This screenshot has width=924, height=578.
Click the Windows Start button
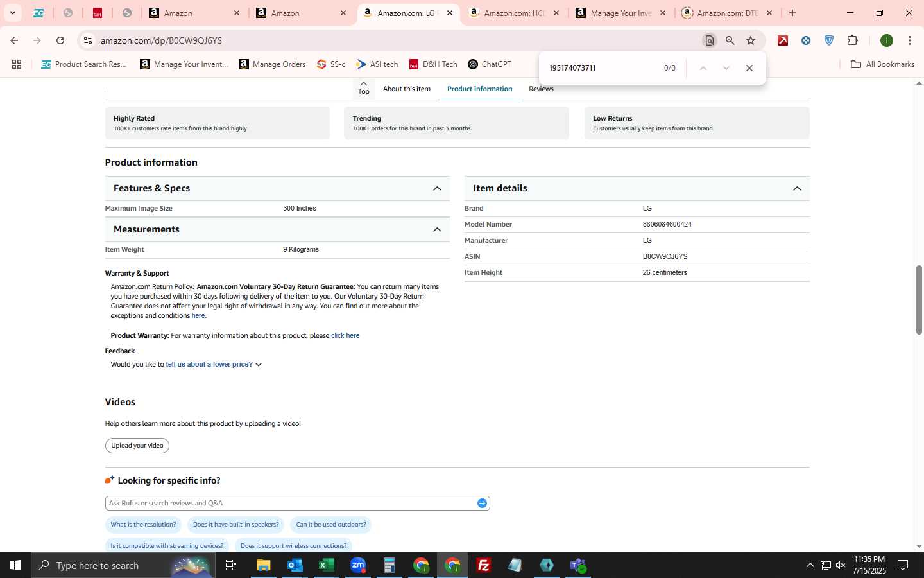[15, 565]
